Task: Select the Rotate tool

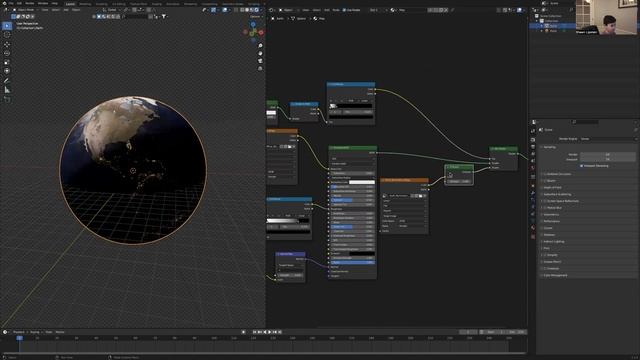Action: click(7, 53)
